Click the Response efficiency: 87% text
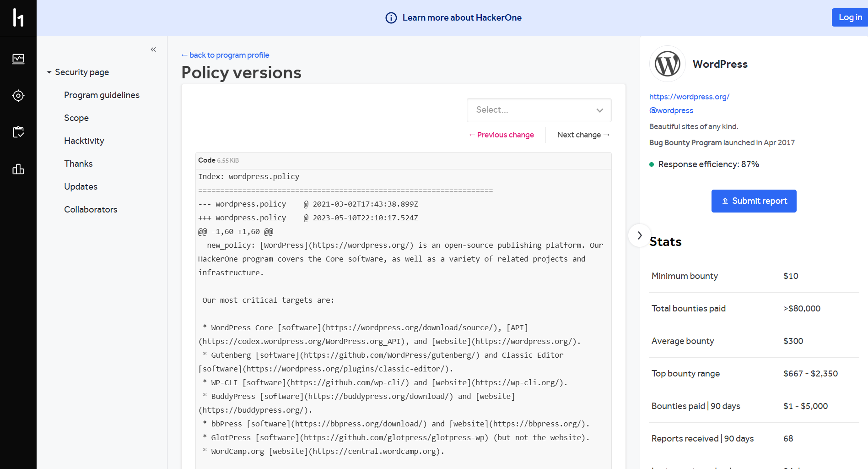 click(x=708, y=164)
